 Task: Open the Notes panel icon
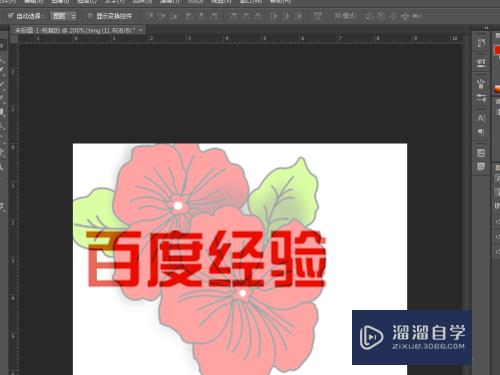click(481, 166)
